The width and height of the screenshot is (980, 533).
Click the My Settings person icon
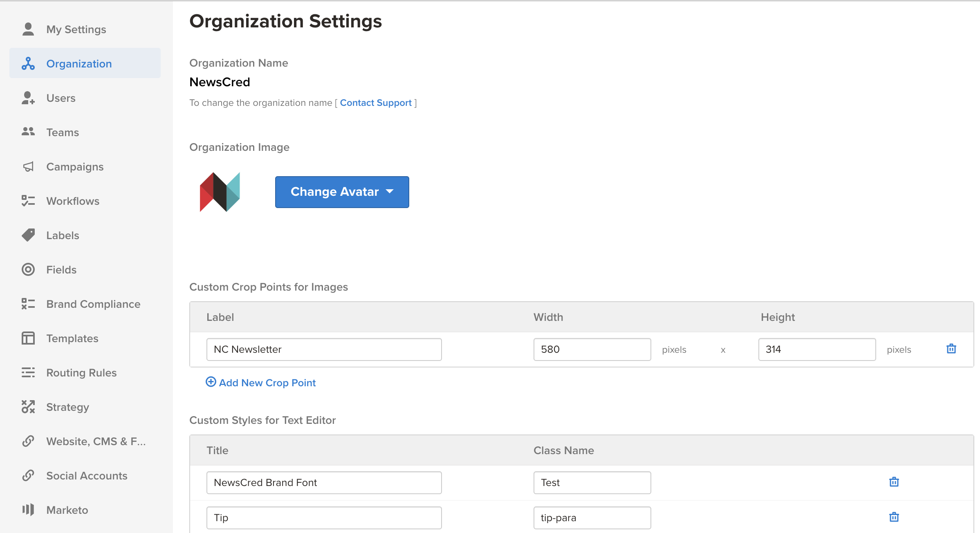[28, 29]
